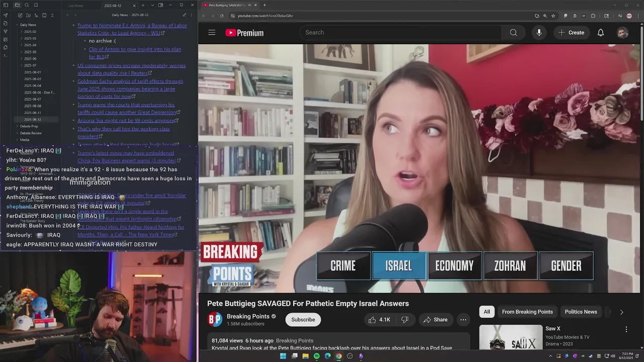Viewport: 644px width, 362px height.
Task: Open YouTube hamburger guide menu
Action: point(212,33)
